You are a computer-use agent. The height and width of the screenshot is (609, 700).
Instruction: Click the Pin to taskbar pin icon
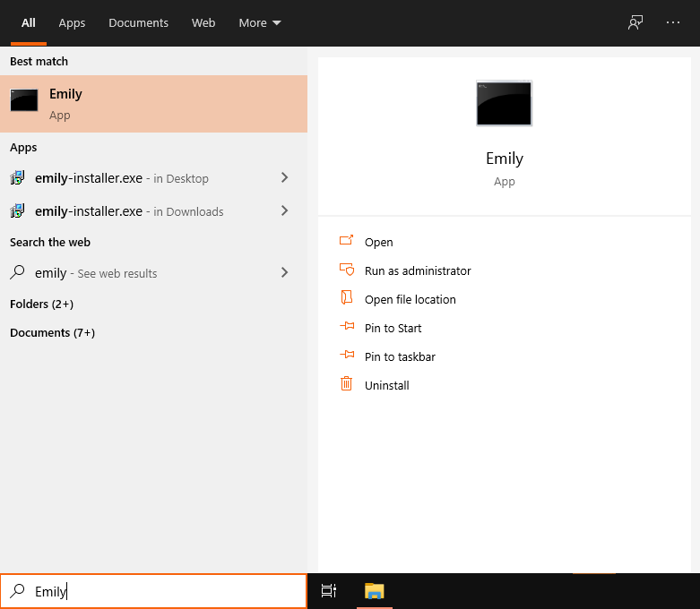pos(347,355)
